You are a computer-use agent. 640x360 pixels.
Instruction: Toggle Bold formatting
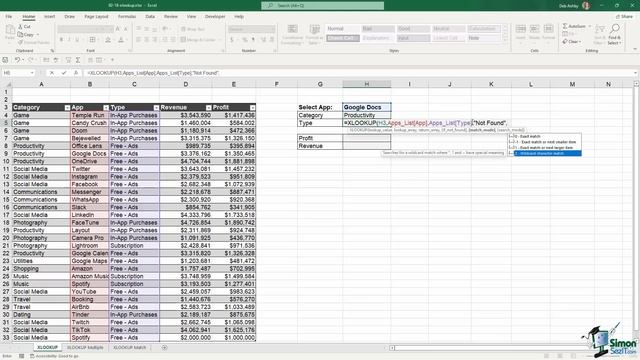(61, 40)
